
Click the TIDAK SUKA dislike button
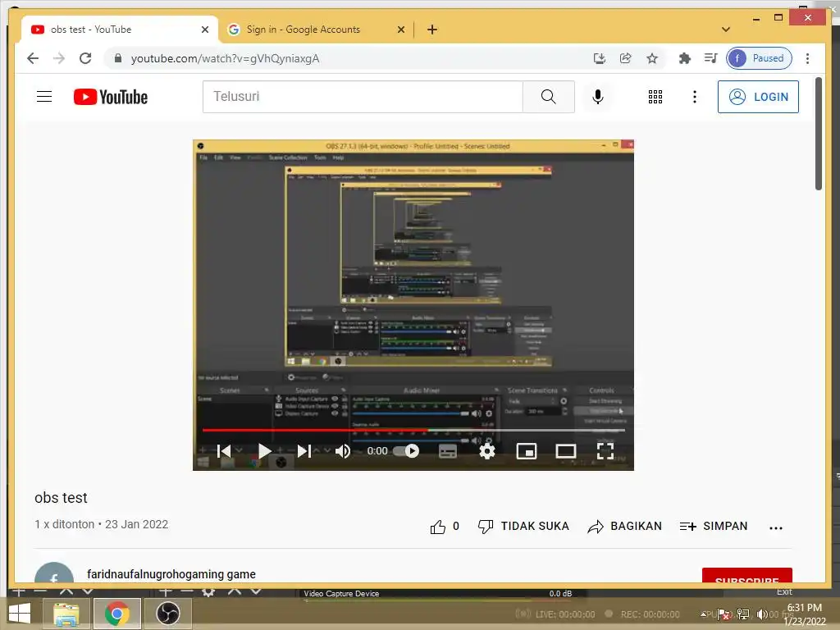click(523, 526)
